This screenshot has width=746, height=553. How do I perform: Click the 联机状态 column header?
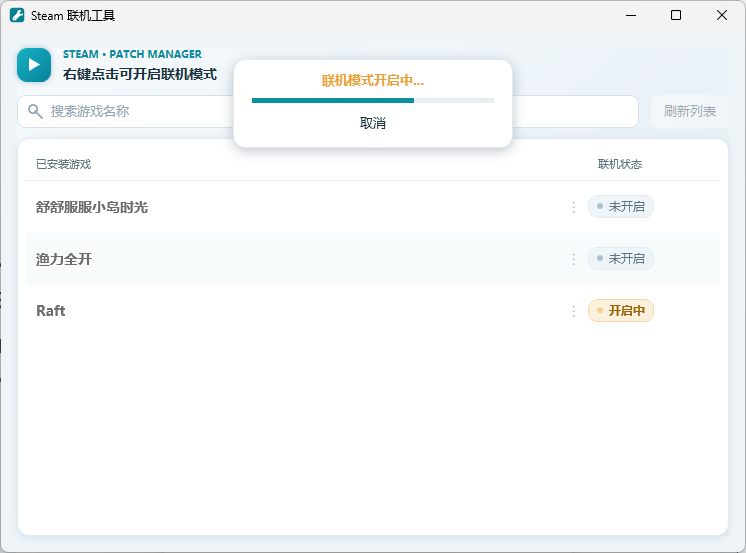620,164
